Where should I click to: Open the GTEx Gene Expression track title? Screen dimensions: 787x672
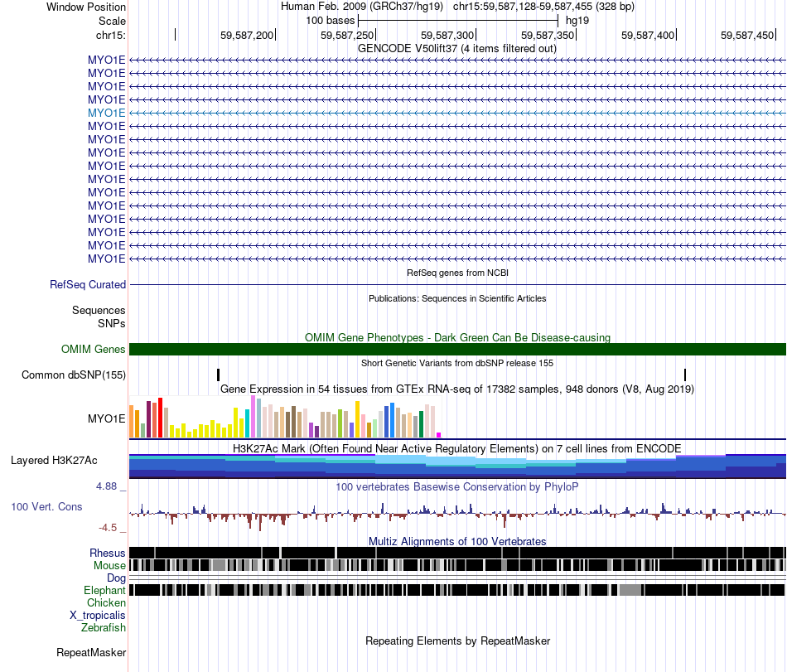point(457,389)
